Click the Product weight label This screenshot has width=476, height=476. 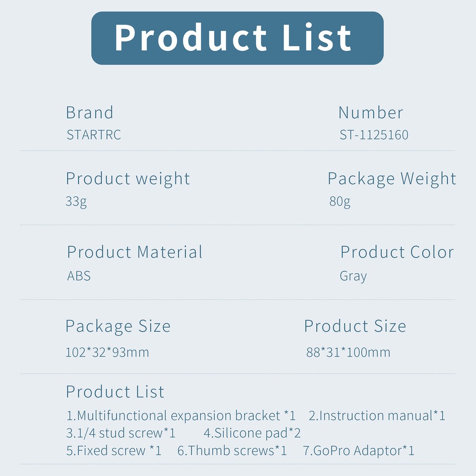click(128, 179)
